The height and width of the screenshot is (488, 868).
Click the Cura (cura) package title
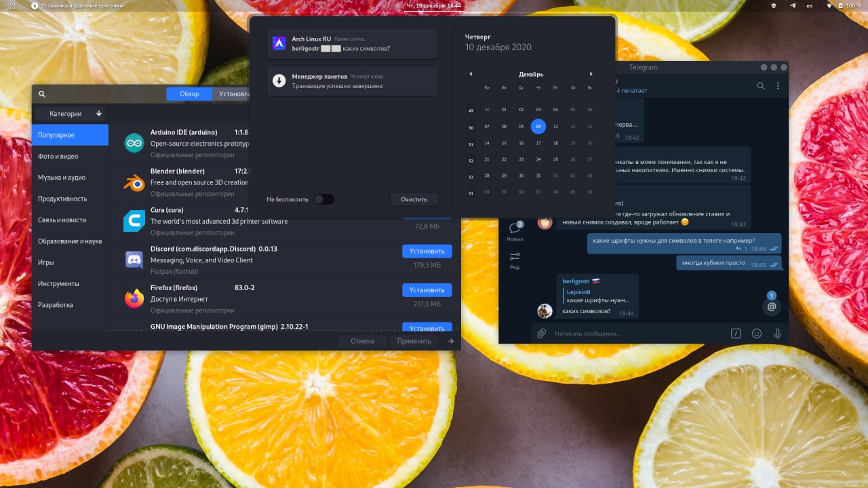pyautogui.click(x=167, y=210)
